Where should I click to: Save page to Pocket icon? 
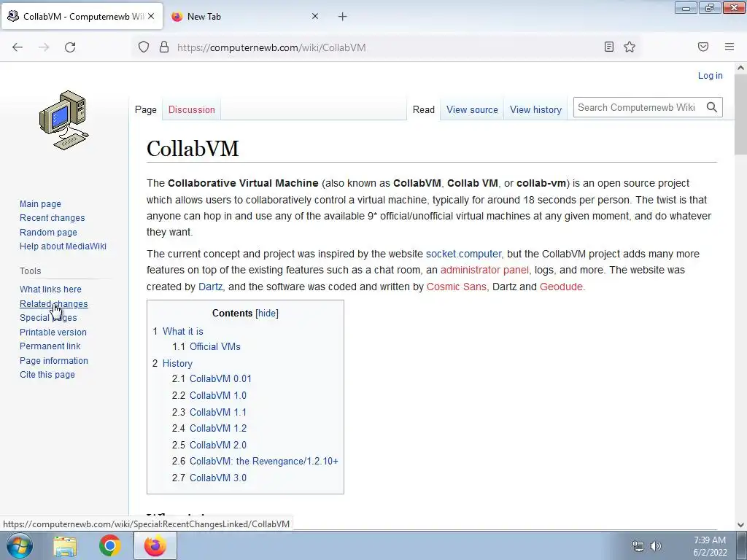tap(703, 47)
